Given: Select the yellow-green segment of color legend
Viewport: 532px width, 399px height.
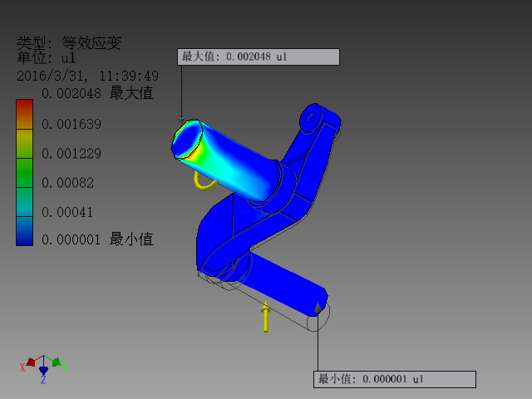Looking at the screenshot, I should 24,144.
